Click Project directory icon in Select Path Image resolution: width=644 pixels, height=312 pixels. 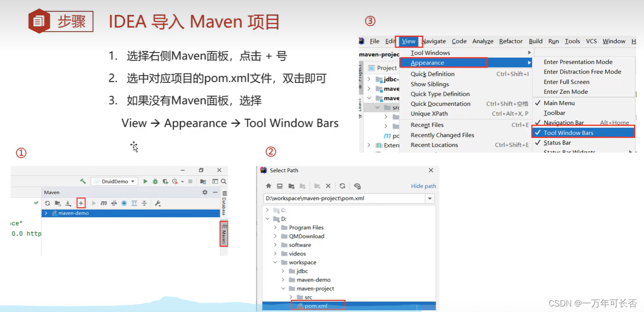tap(291, 186)
